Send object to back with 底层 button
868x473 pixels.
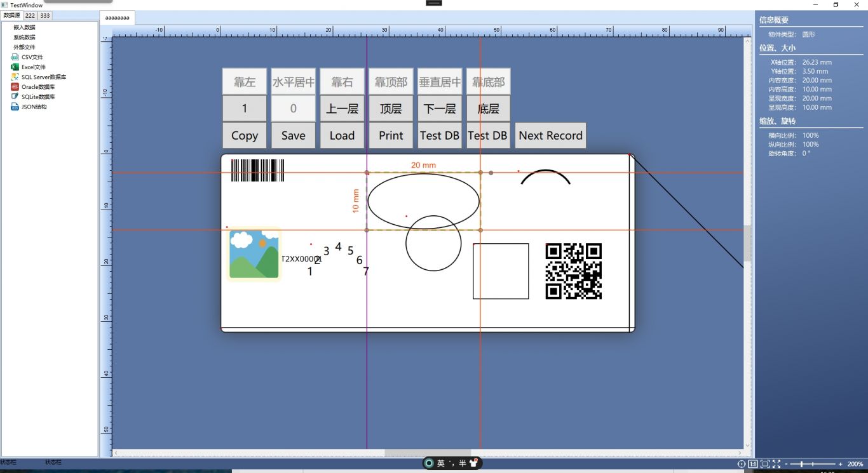coord(489,109)
